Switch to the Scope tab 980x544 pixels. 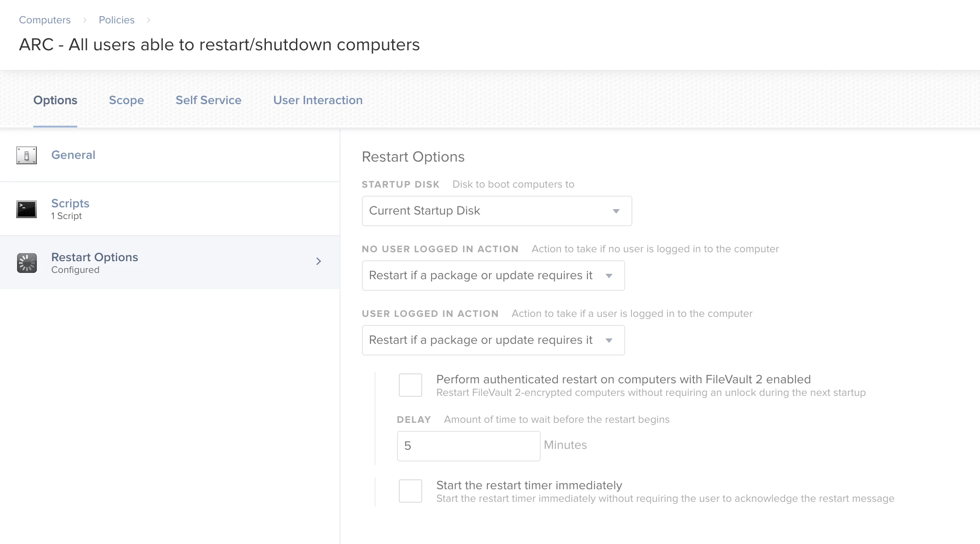coord(126,100)
